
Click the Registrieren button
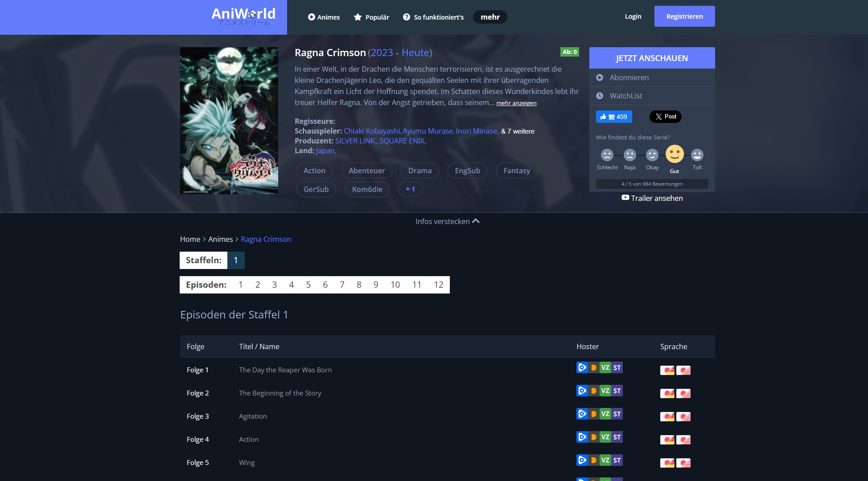684,16
